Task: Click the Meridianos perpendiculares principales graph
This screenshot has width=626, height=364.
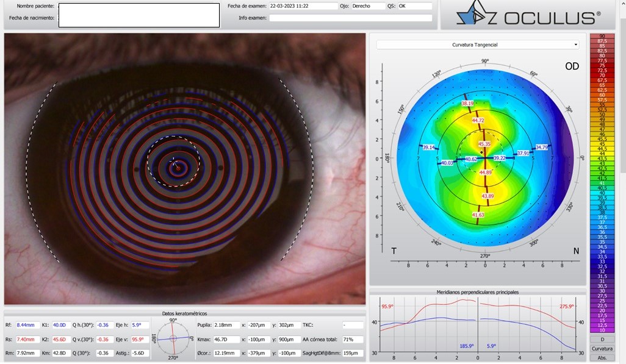Action: tap(478, 326)
